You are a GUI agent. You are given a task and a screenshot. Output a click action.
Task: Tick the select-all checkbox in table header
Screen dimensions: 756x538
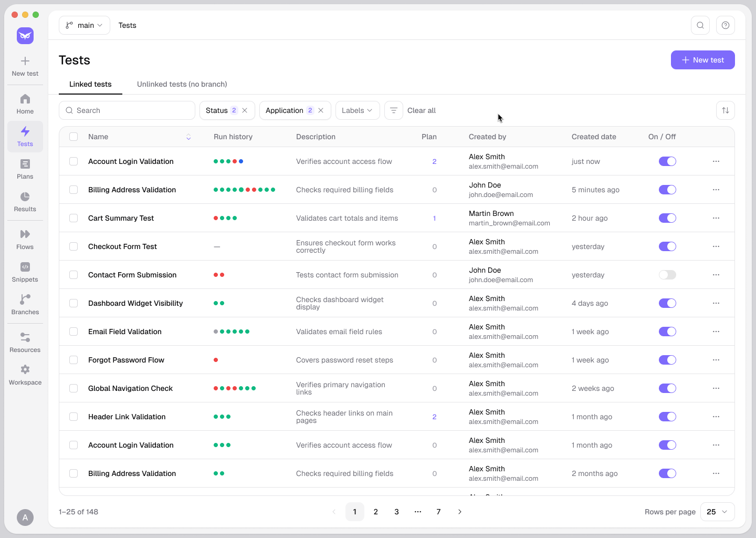(73, 137)
